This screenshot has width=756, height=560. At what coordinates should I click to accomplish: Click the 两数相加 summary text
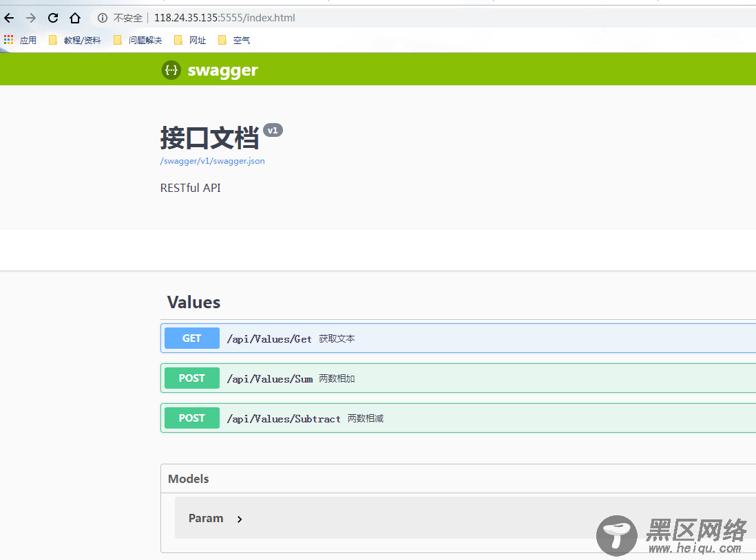click(337, 379)
